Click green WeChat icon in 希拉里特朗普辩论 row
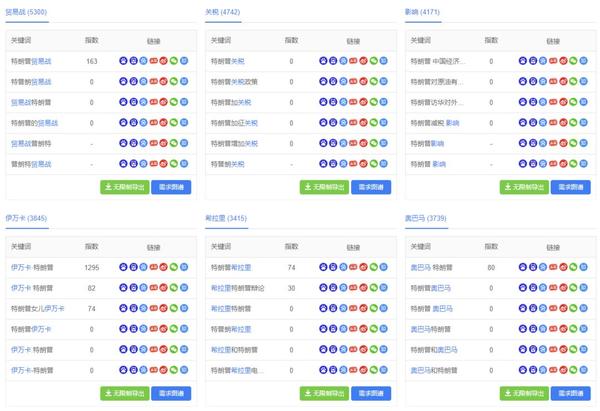 (373, 287)
